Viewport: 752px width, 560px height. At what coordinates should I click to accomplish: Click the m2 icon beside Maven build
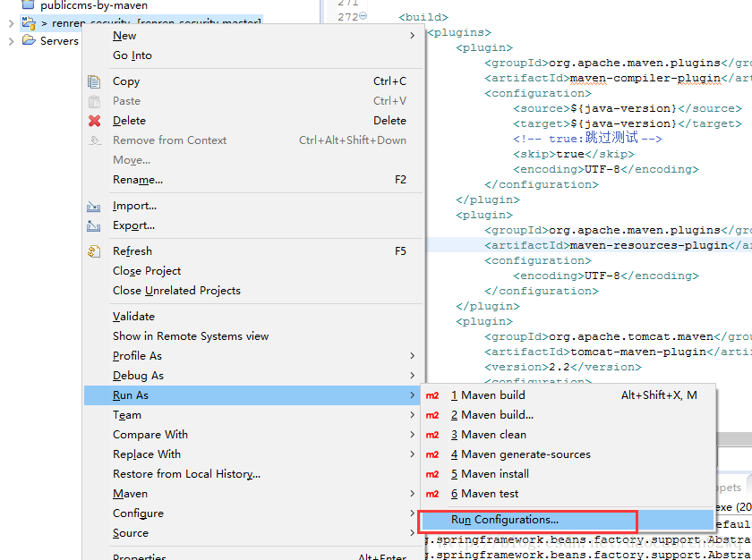(x=432, y=395)
